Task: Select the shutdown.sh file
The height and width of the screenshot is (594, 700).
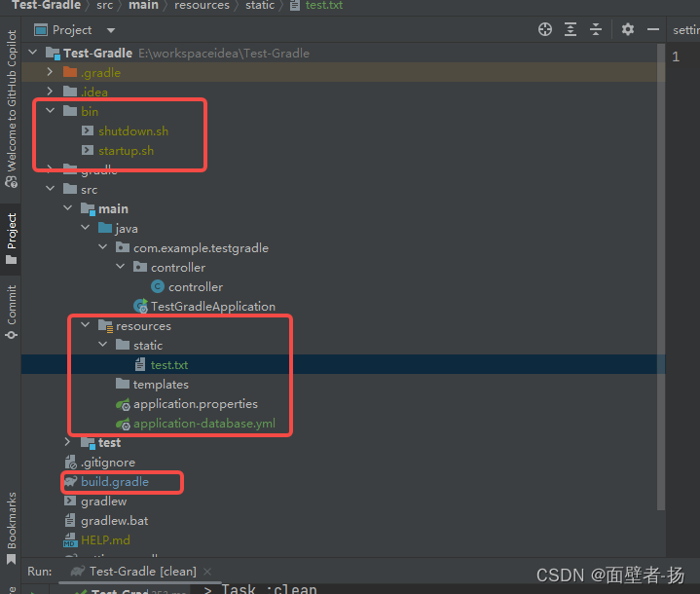Action: [133, 130]
